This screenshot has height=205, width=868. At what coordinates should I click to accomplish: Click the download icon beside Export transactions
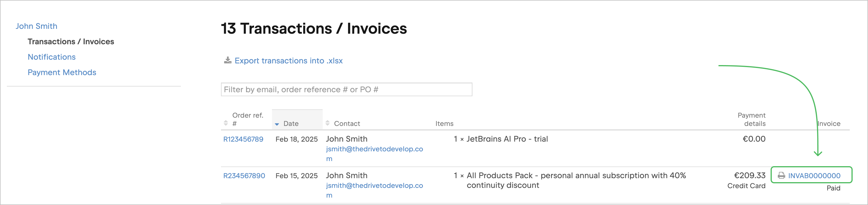click(228, 61)
